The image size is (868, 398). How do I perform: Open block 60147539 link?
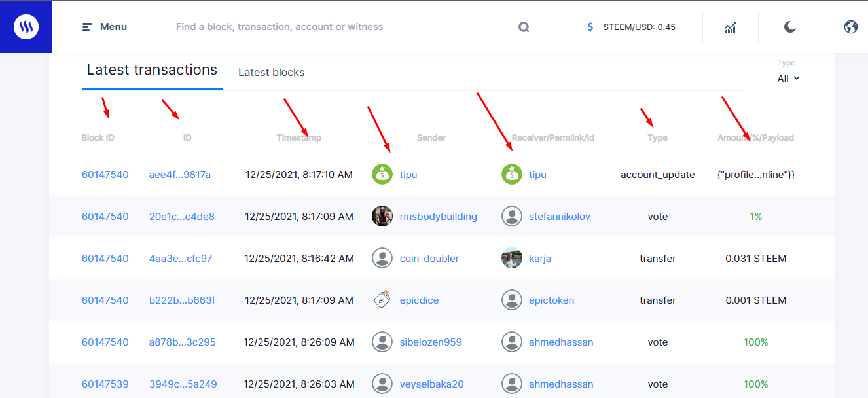tap(105, 384)
